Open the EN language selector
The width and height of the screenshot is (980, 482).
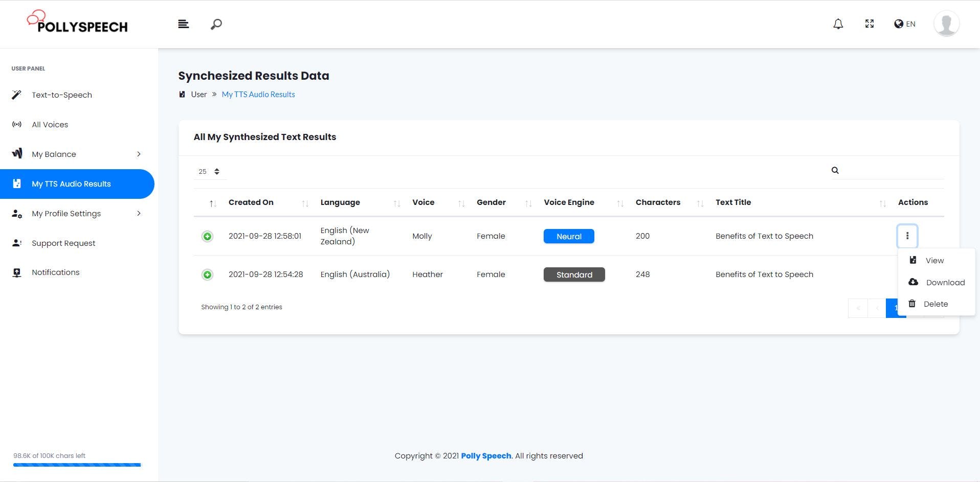(x=905, y=24)
